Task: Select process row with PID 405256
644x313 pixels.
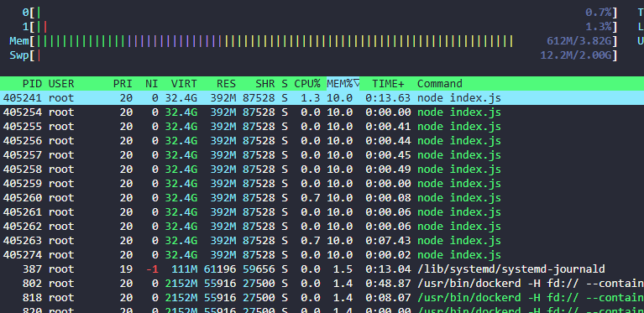Action: point(322,141)
